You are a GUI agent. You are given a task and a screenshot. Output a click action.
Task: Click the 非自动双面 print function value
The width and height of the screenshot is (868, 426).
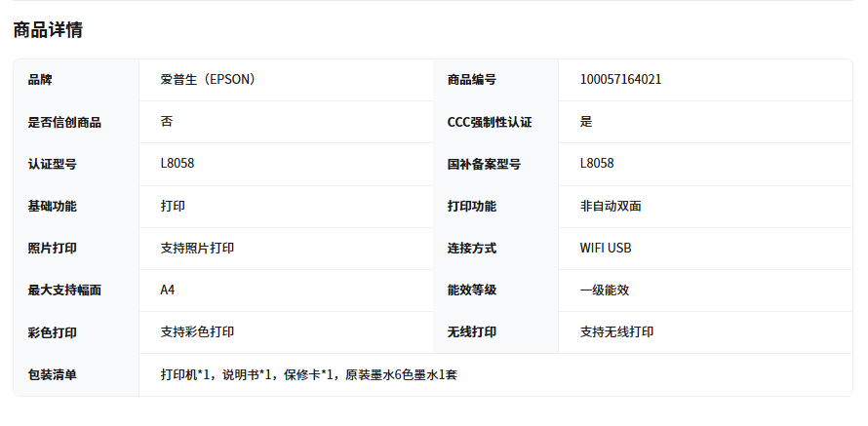pos(611,206)
